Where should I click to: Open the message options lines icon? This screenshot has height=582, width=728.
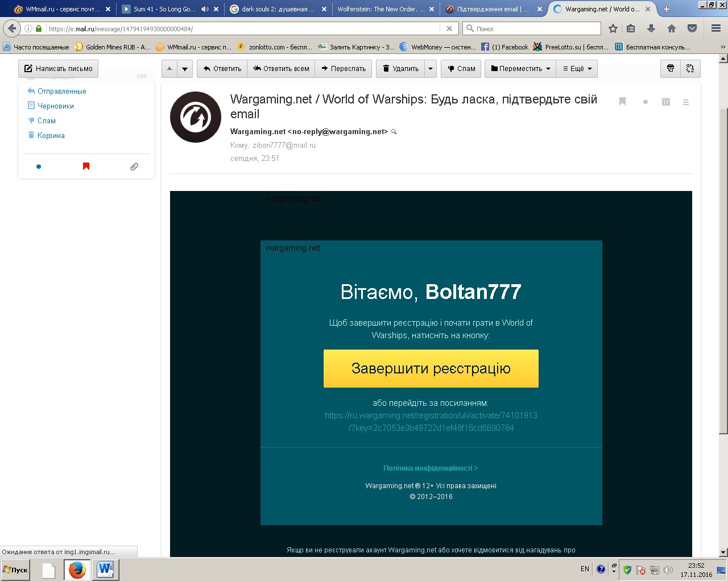(686, 102)
